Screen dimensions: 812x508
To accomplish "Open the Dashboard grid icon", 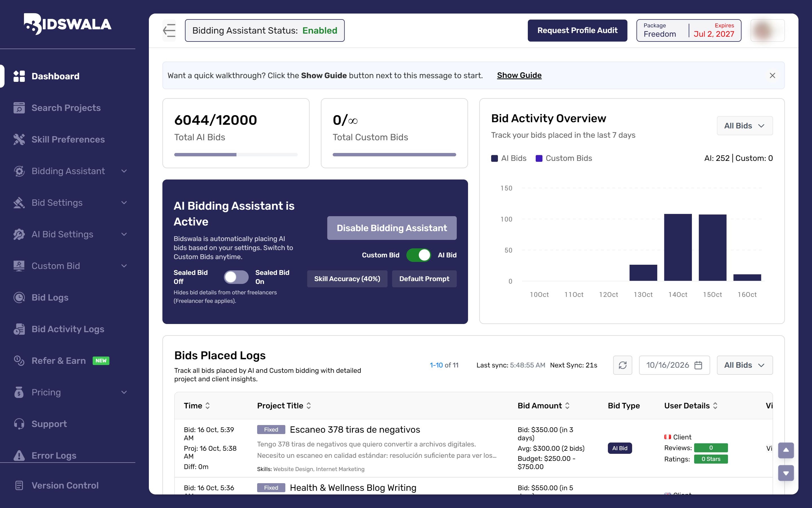I will tap(19, 76).
